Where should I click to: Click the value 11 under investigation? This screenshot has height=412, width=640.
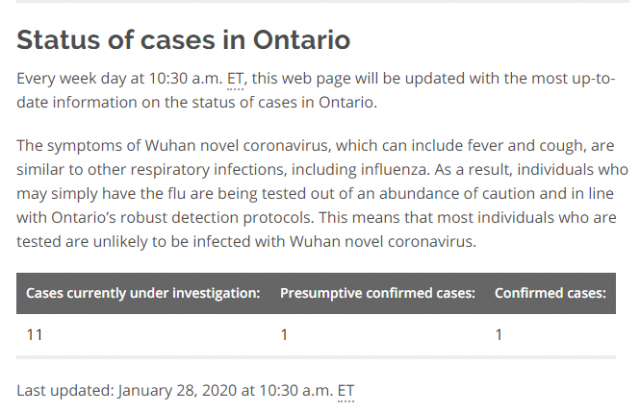coord(35,335)
